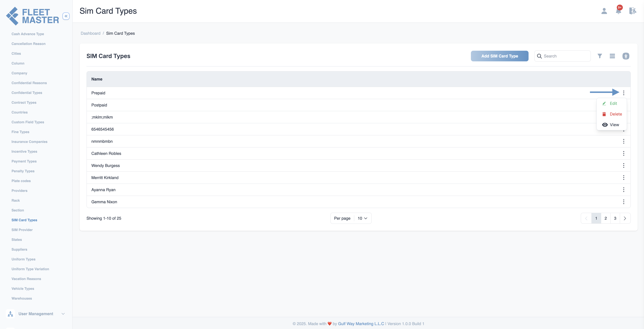Open Insurance Companies in the sidebar
Viewport: 644px width, 329px height.
pyautogui.click(x=29, y=142)
